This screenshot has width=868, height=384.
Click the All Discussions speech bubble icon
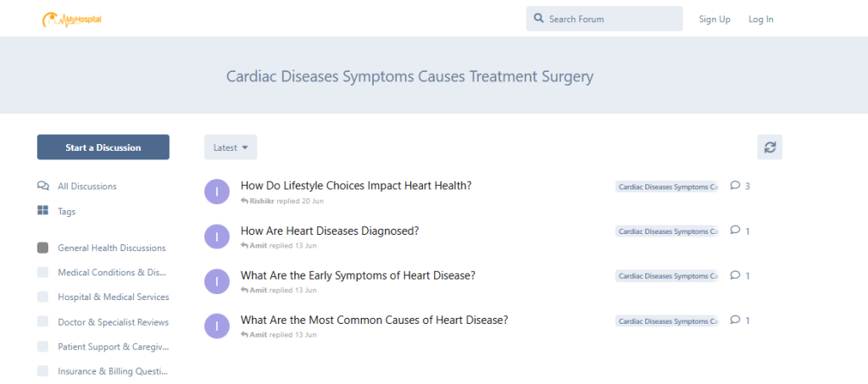42,186
